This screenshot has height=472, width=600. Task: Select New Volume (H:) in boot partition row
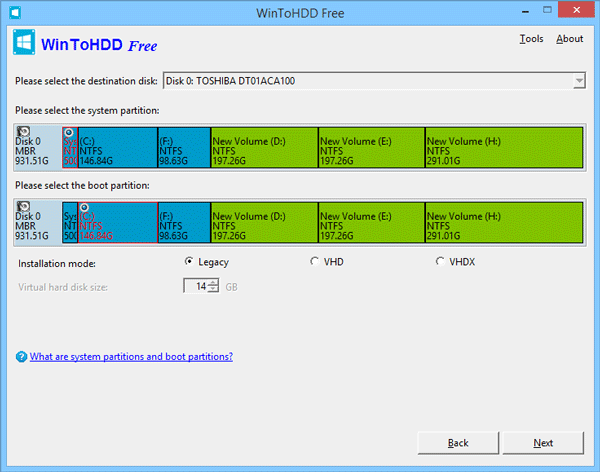pyautogui.click(x=504, y=222)
